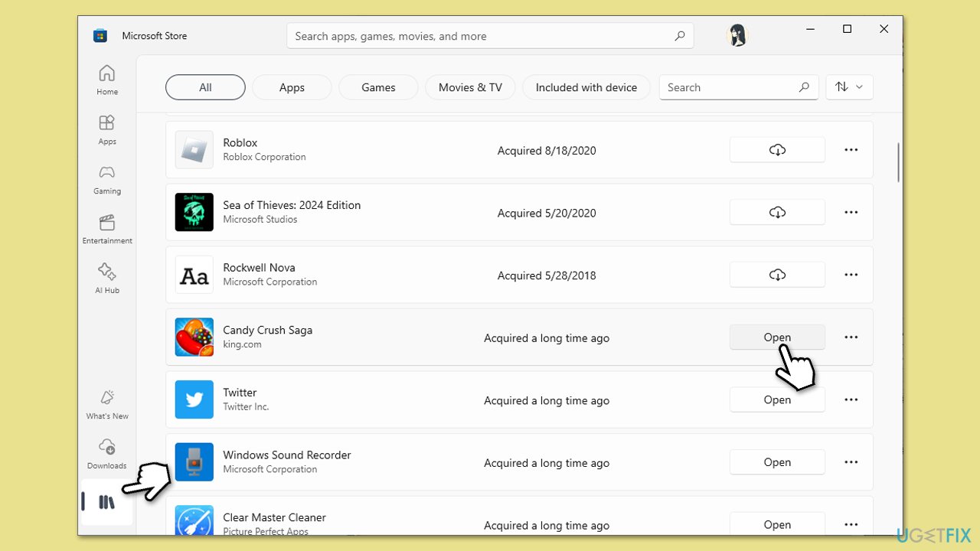
Task: Focus the library Search field
Action: (739, 87)
